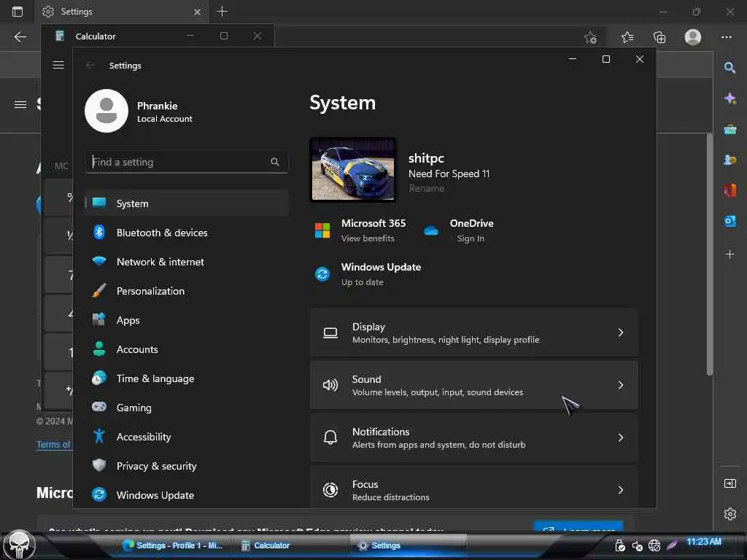This screenshot has width=747, height=560.
Task: Open Outlook icon in Edge sidebar
Action: (729, 222)
